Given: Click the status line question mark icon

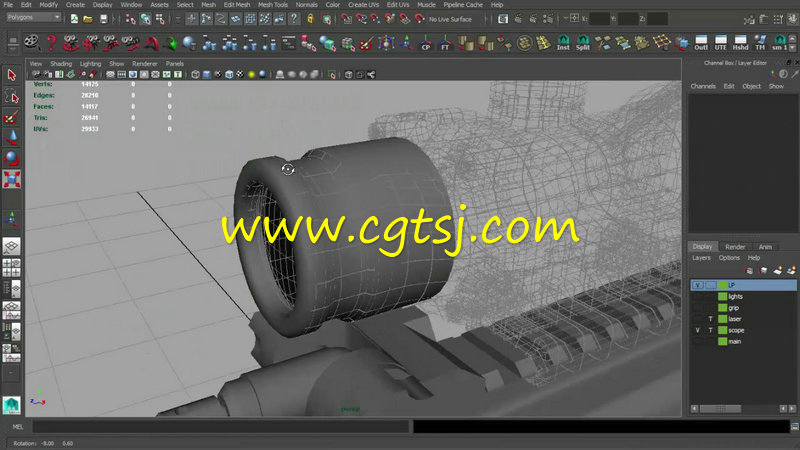Looking at the screenshot, I should (x=294, y=19).
